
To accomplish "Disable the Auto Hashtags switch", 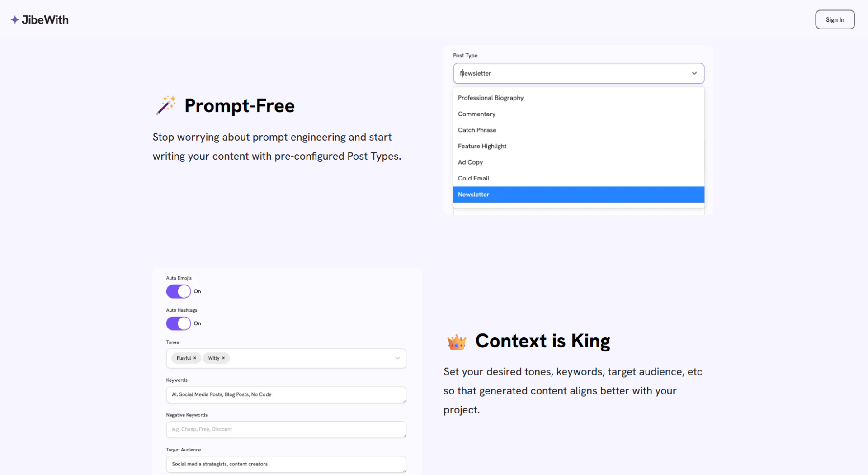I will 179,323.
